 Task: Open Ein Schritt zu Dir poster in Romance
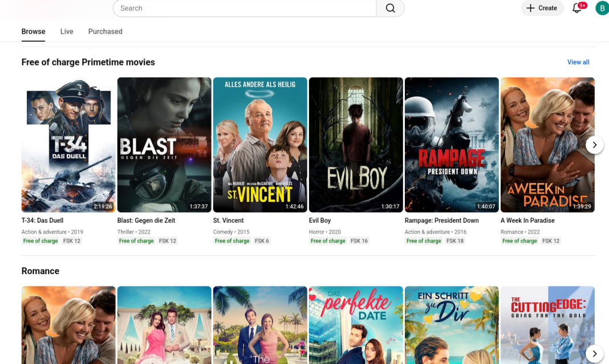click(x=452, y=325)
